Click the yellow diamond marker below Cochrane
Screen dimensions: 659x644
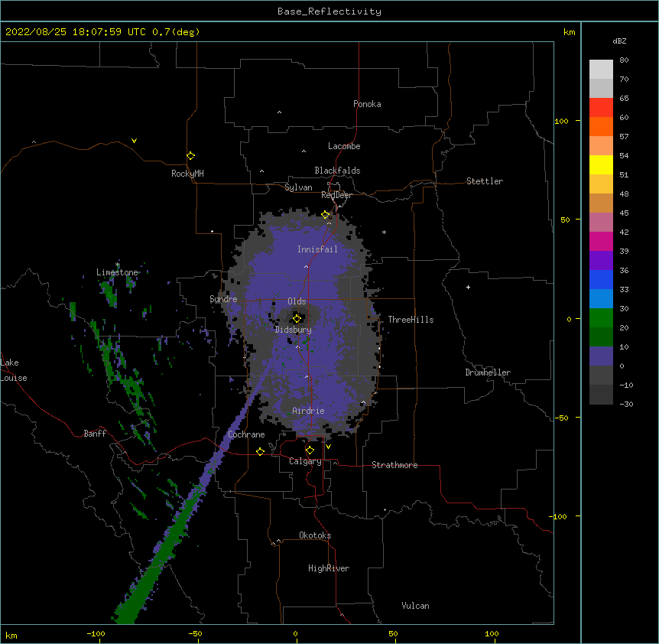coord(260,451)
